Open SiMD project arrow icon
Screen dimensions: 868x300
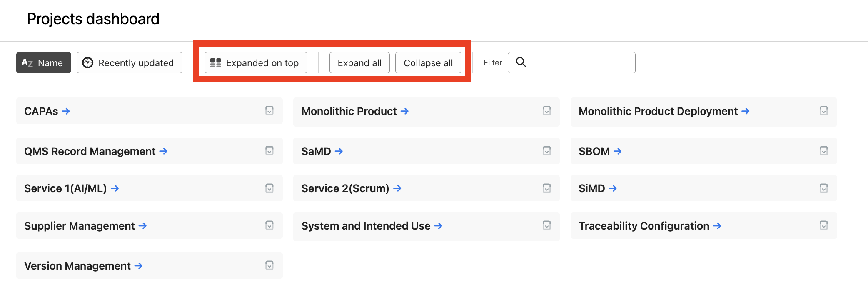(x=613, y=188)
